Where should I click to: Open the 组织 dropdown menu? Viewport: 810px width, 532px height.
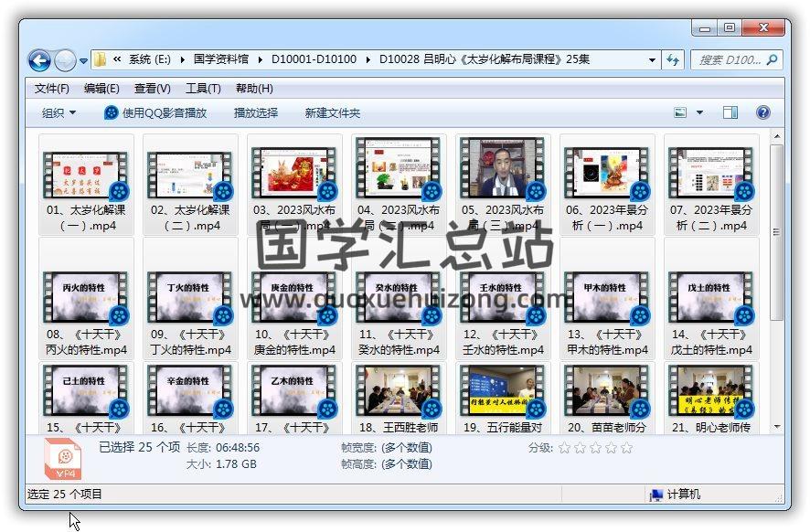click(59, 112)
